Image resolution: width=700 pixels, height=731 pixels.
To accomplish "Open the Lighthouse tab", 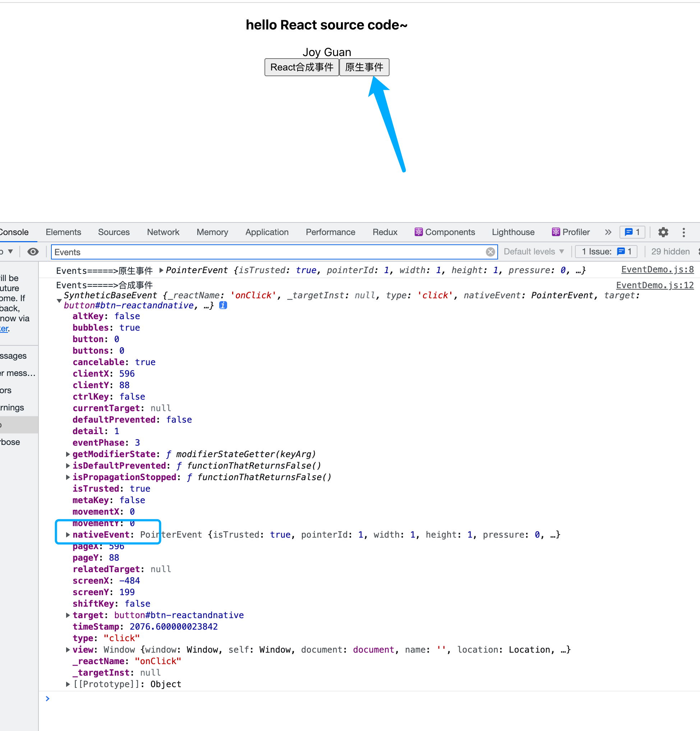I will [x=513, y=232].
